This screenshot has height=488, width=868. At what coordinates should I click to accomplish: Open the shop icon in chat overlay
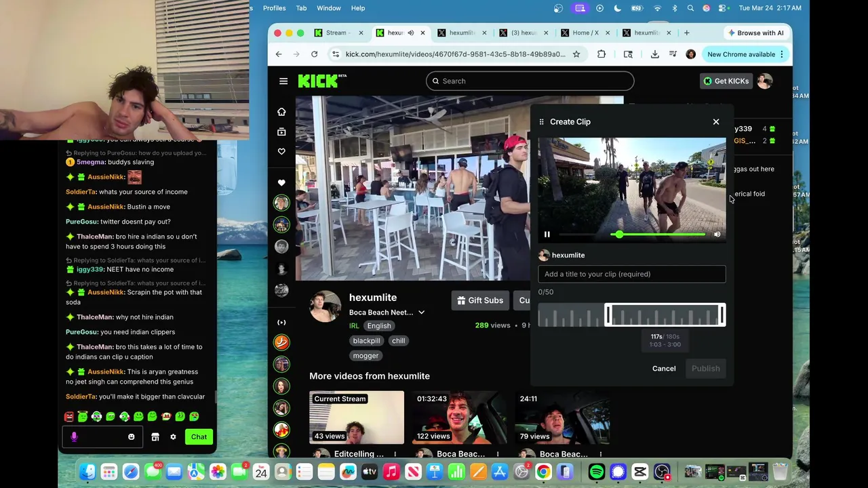[x=155, y=437]
